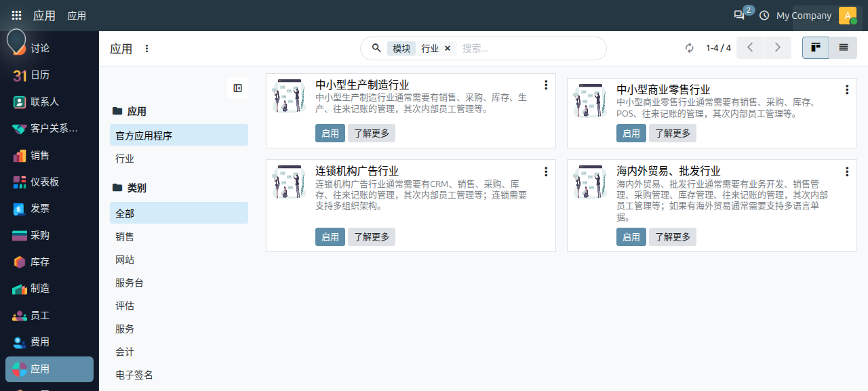Open options menu for 中小型生产制造行业

[x=546, y=85]
